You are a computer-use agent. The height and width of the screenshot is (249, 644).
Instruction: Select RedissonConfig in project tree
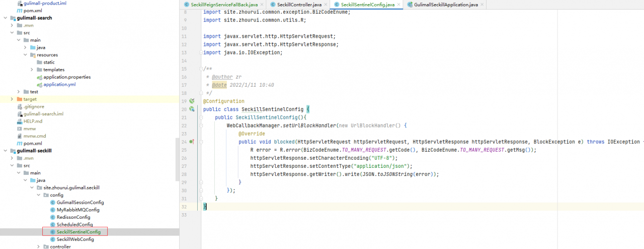point(73,217)
